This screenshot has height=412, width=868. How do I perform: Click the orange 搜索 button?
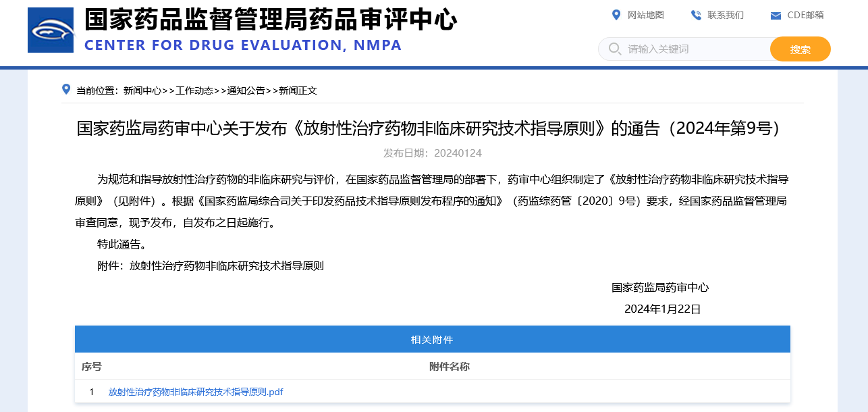coord(801,49)
